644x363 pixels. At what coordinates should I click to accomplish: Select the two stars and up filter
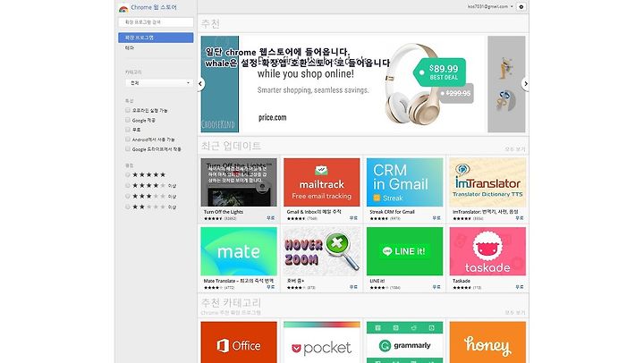128,207
